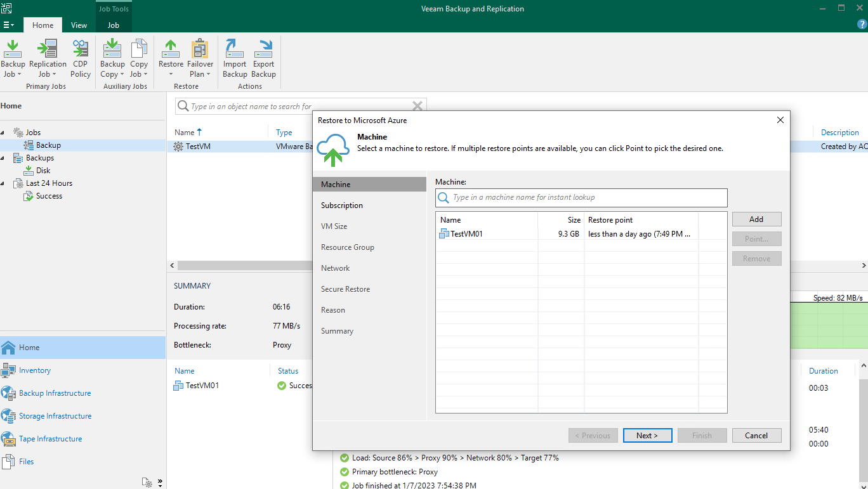Open the Files navigation pane

(x=82, y=462)
